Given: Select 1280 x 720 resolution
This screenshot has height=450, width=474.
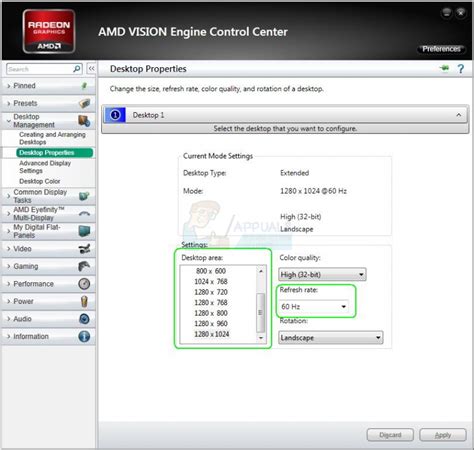Looking at the screenshot, I should [x=211, y=292].
